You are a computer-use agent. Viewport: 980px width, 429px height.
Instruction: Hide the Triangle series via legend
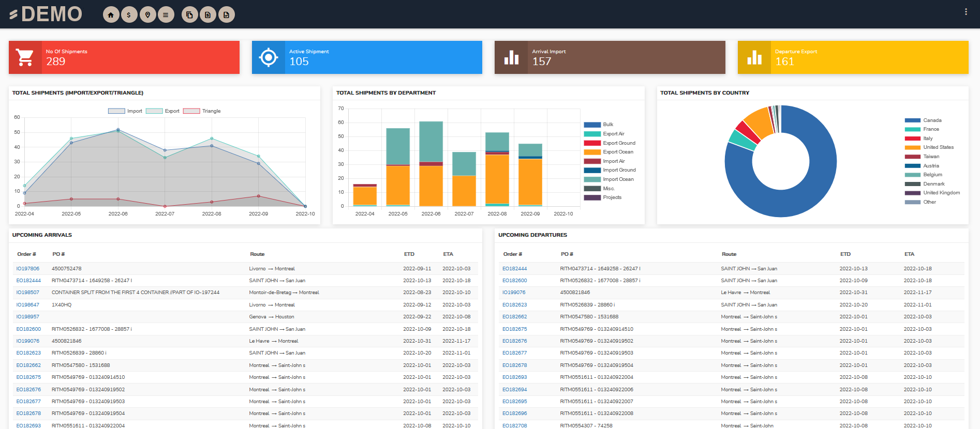point(202,111)
